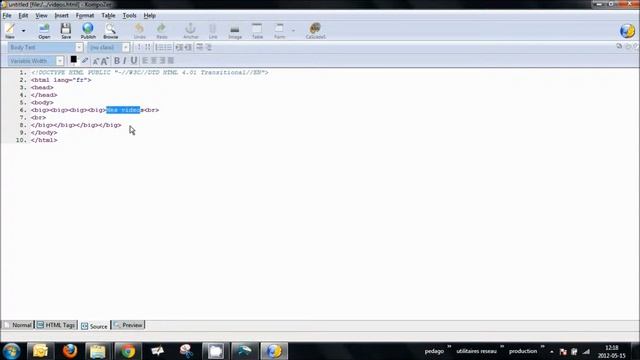Toggle Bold formatting

117,61
